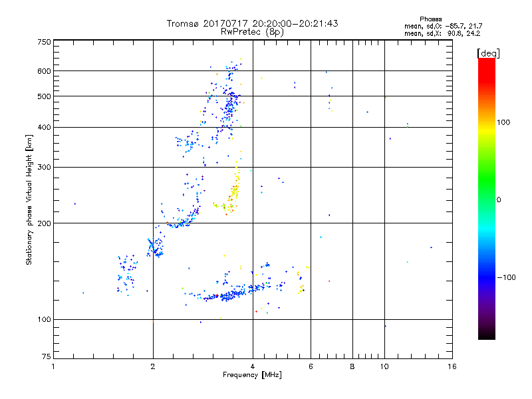Click the x-axis tick label "2"
Image resolution: width=532 pixels, height=399 pixels.
coord(153,366)
